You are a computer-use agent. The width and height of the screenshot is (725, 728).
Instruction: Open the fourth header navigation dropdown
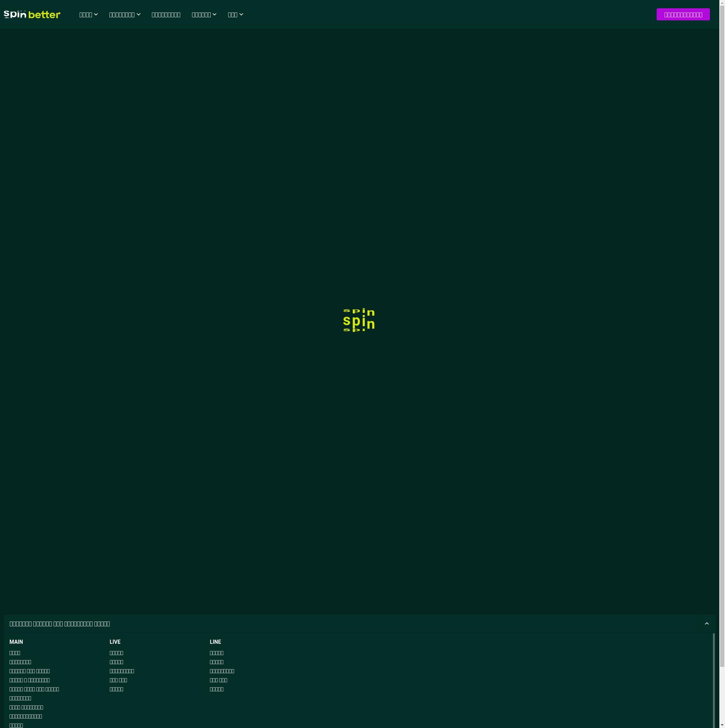click(x=204, y=15)
